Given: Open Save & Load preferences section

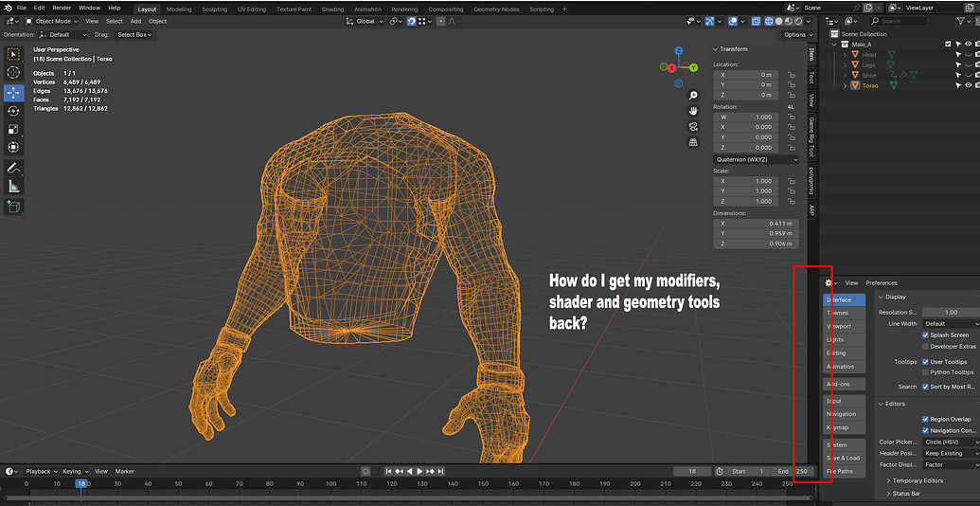Looking at the screenshot, I should point(844,458).
